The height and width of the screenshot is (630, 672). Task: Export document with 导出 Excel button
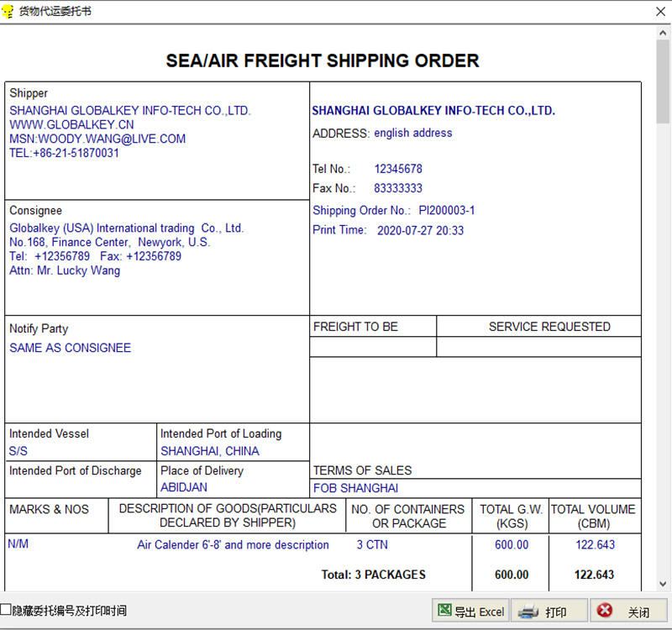coord(470,611)
